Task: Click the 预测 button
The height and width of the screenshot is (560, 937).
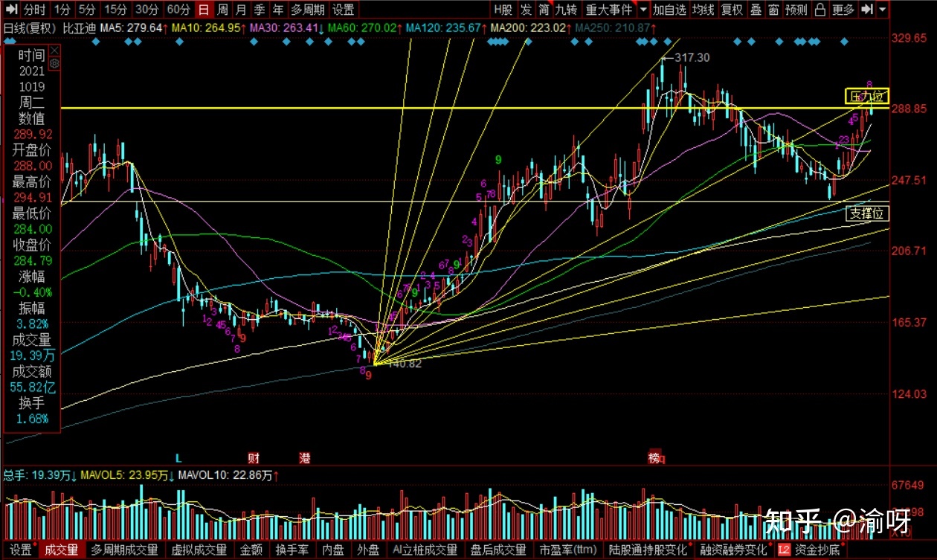Action: [796, 10]
